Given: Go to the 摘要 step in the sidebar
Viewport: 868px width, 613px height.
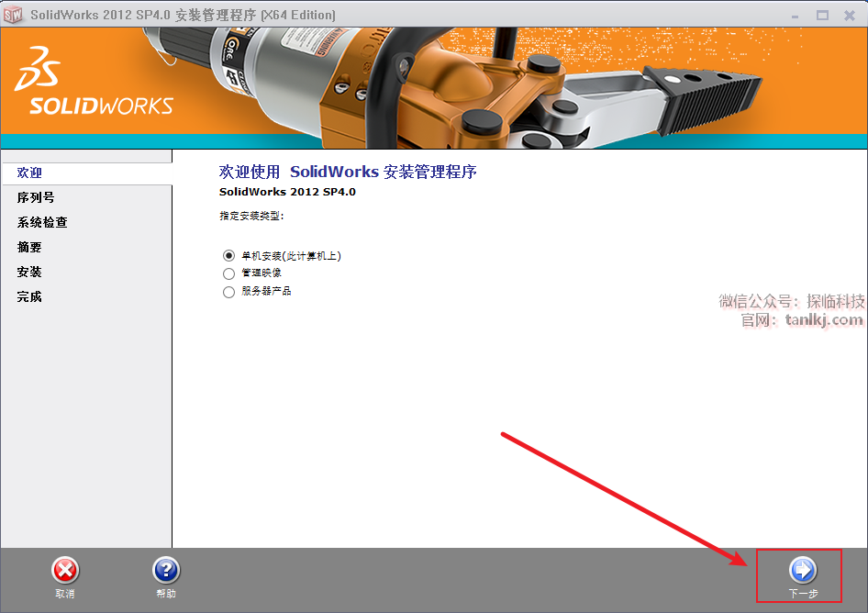Looking at the screenshot, I should coord(29,248).
